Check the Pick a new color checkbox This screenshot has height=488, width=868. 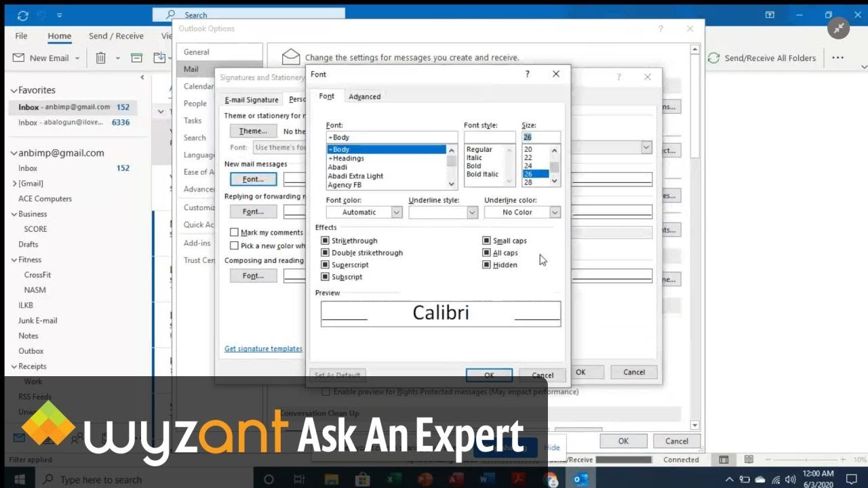click(x=234, y=246)
